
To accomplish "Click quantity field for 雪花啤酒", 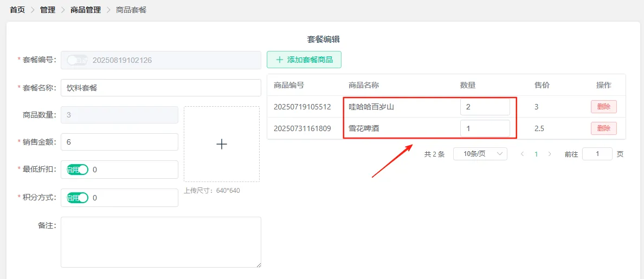I will coord(485,128).
